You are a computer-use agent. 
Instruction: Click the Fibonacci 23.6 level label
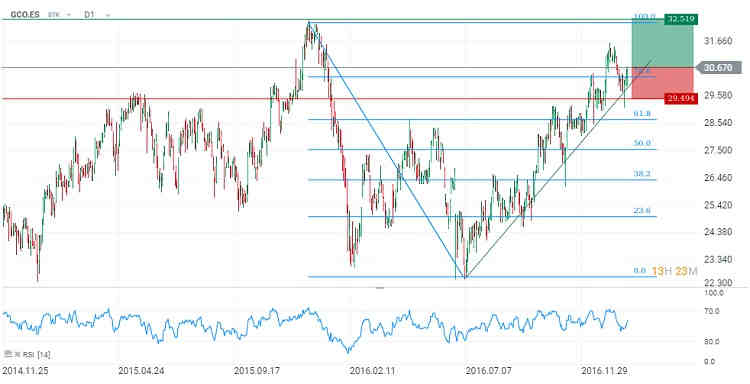point(642,210)
